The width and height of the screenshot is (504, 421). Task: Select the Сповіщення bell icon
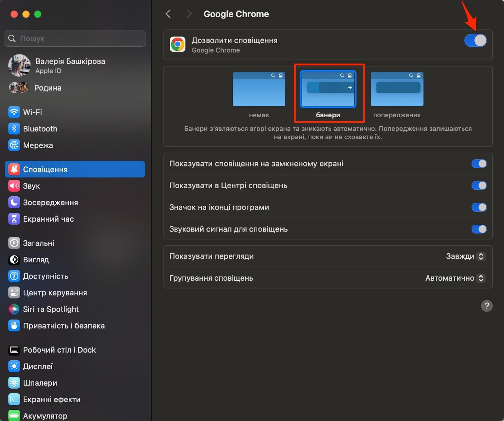click(x=14, y=169)
